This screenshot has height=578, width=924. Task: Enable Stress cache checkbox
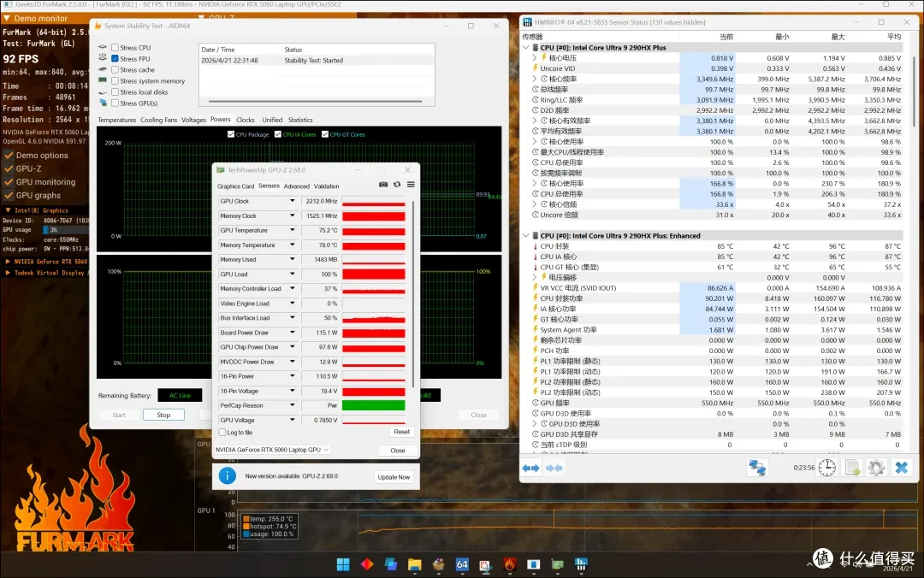[x=115, y=69]
